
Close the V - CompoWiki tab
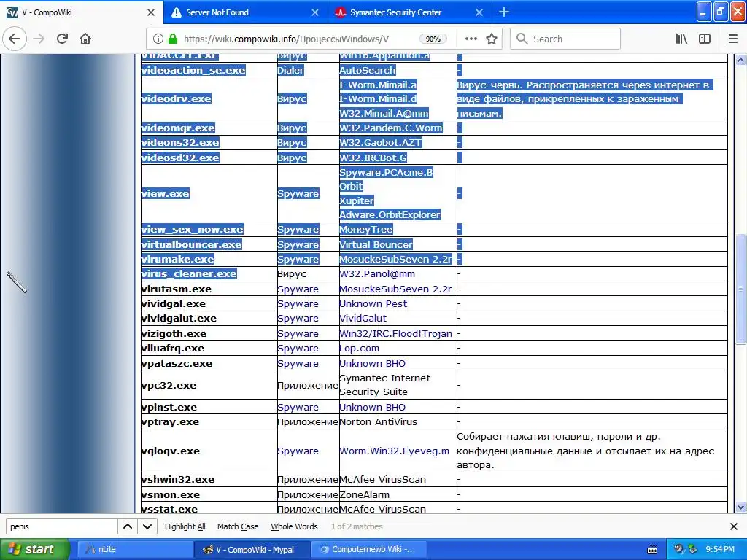tap(151, 12)
